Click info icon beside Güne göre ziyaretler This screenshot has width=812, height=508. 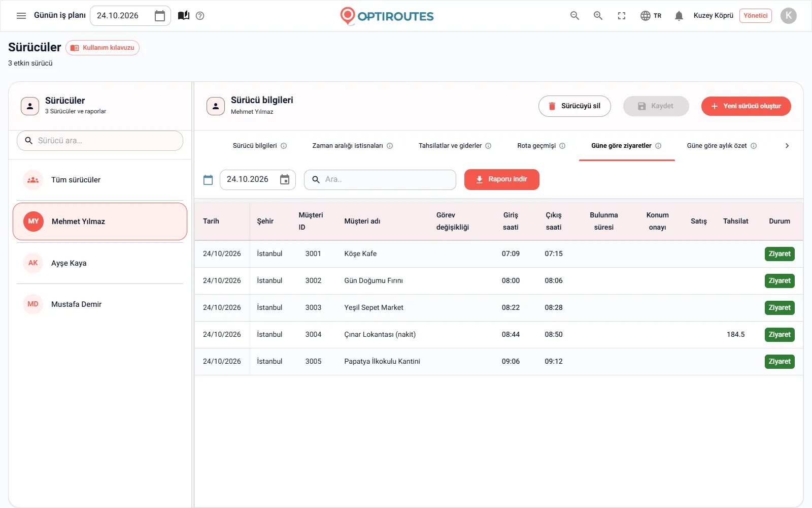658,146
